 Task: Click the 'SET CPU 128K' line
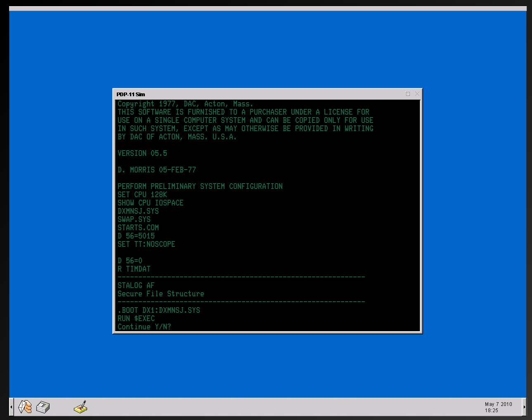(x=142, y=195)
